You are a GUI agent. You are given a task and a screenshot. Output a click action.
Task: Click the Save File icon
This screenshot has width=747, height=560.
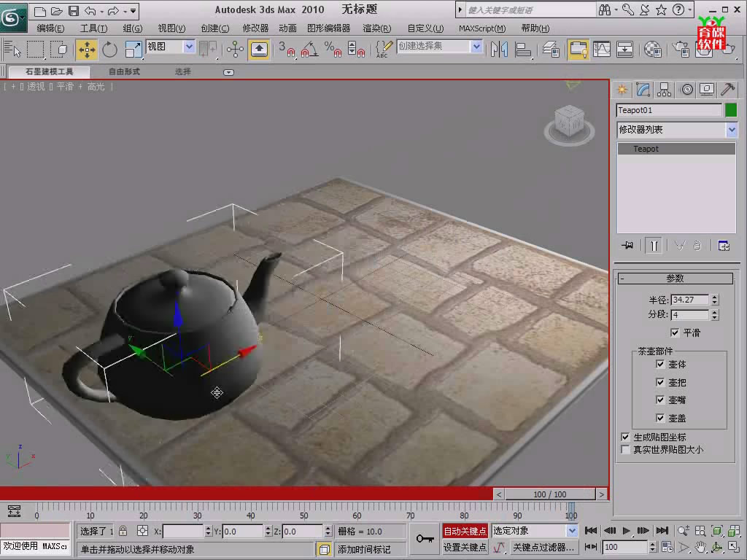click(x=74, y=10)
